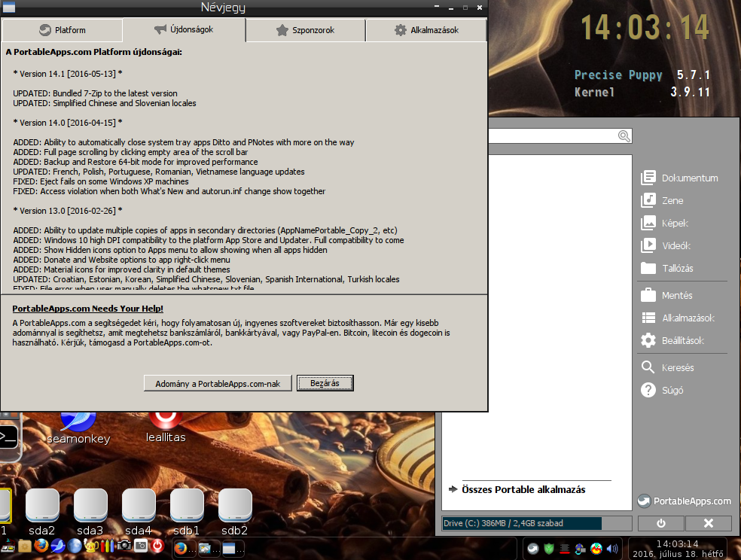This screenshot has width=741, height=560.
Task: Open Beállítások settings gear
Action: coord(648,340)
